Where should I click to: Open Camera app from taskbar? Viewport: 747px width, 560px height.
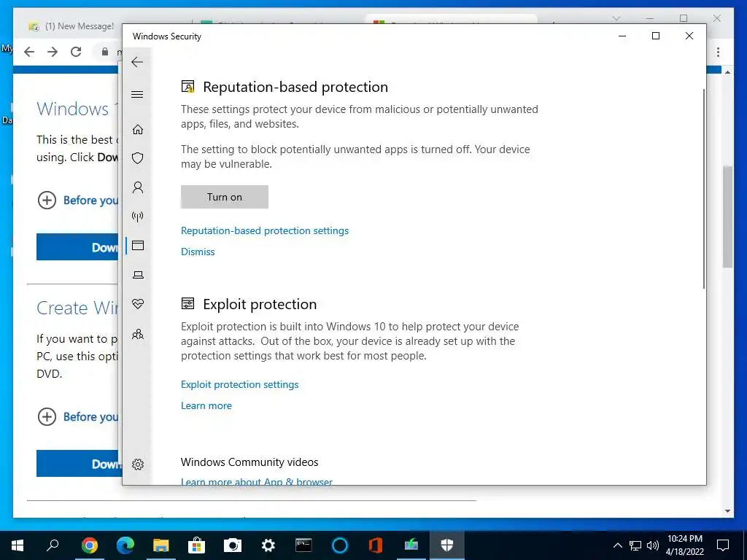[233, 545]
